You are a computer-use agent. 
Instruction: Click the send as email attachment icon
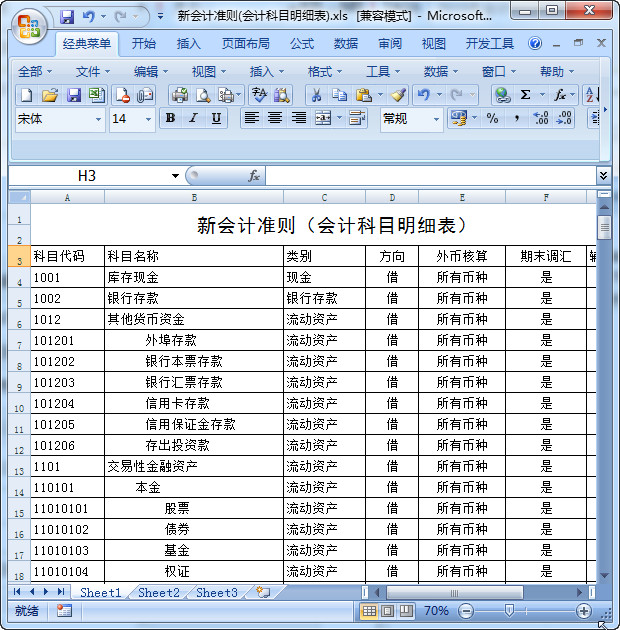pos(145,95)
